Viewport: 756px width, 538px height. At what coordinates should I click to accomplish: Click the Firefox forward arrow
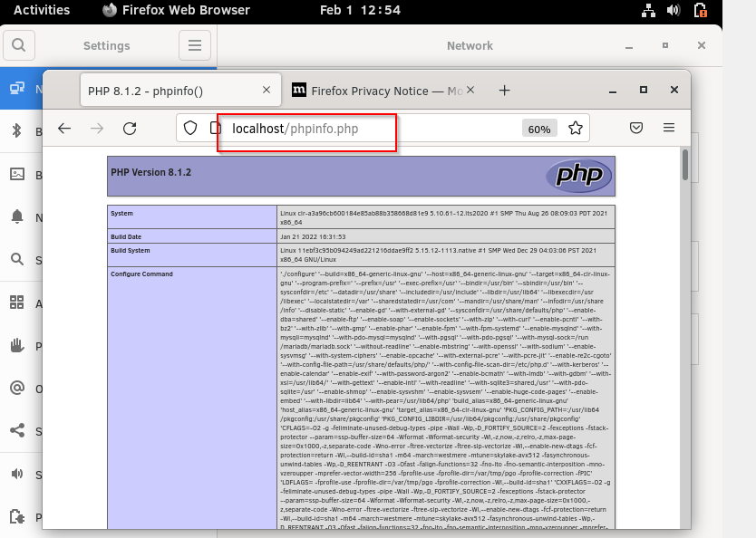(x=97, y=128)
